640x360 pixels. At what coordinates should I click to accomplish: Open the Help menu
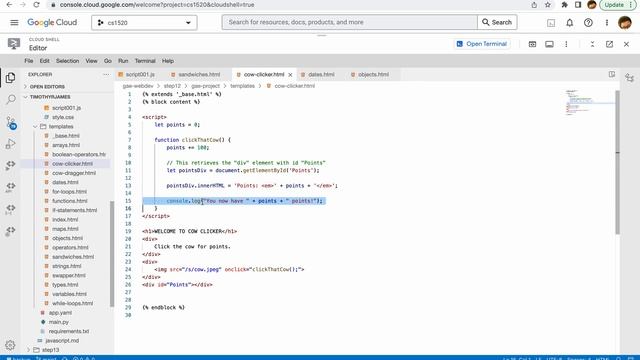[x=168, y=61]
